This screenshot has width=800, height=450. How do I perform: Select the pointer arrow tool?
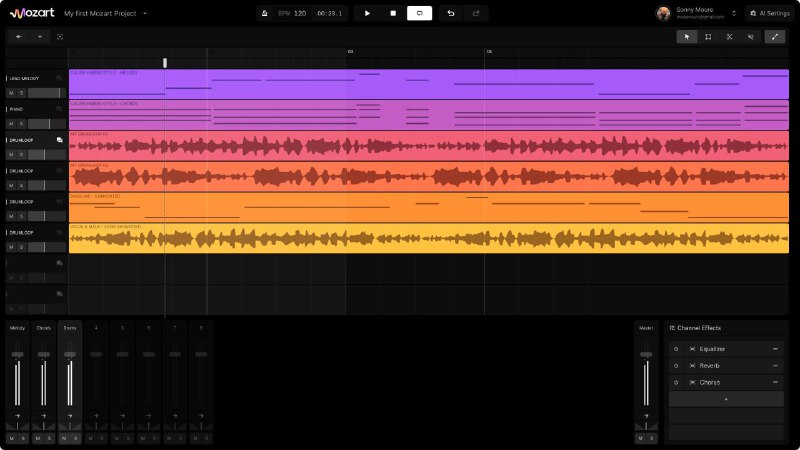point(687,37)
